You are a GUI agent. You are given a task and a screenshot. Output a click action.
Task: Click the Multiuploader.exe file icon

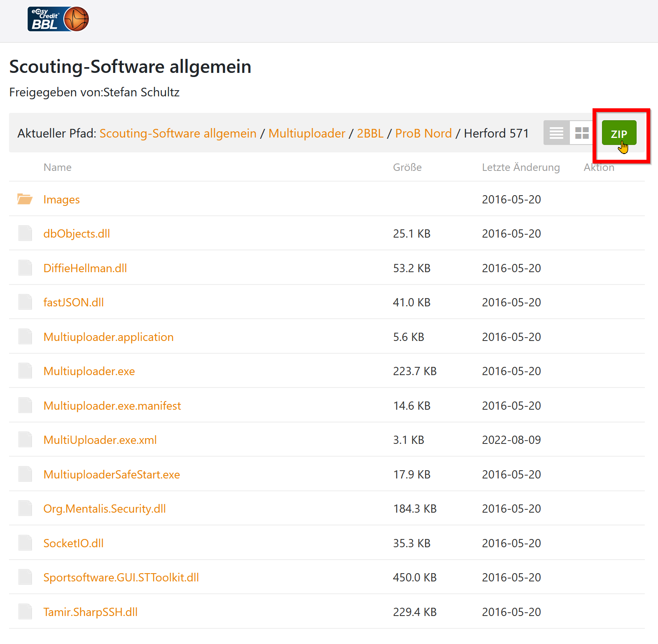(x=25, y=371)
